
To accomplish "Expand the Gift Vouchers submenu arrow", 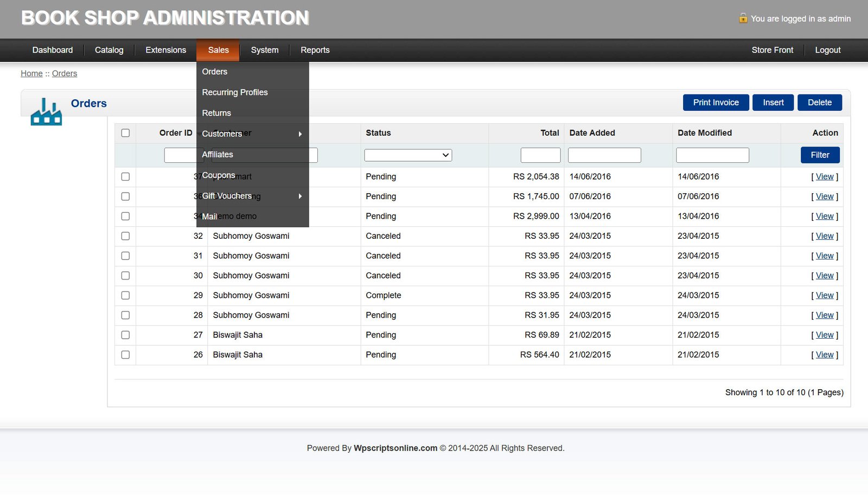I will click(300, 196).
